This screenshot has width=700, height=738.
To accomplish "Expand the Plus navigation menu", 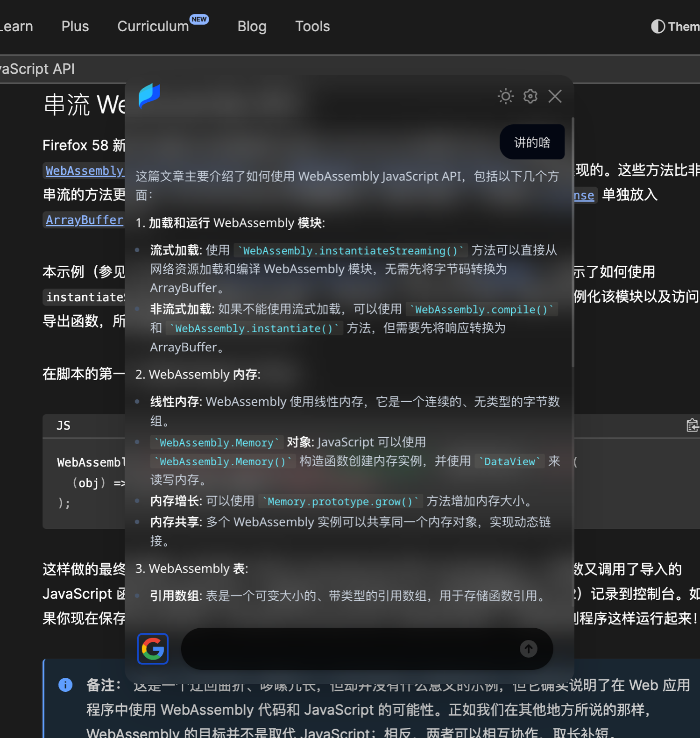I will pos(75,27).
